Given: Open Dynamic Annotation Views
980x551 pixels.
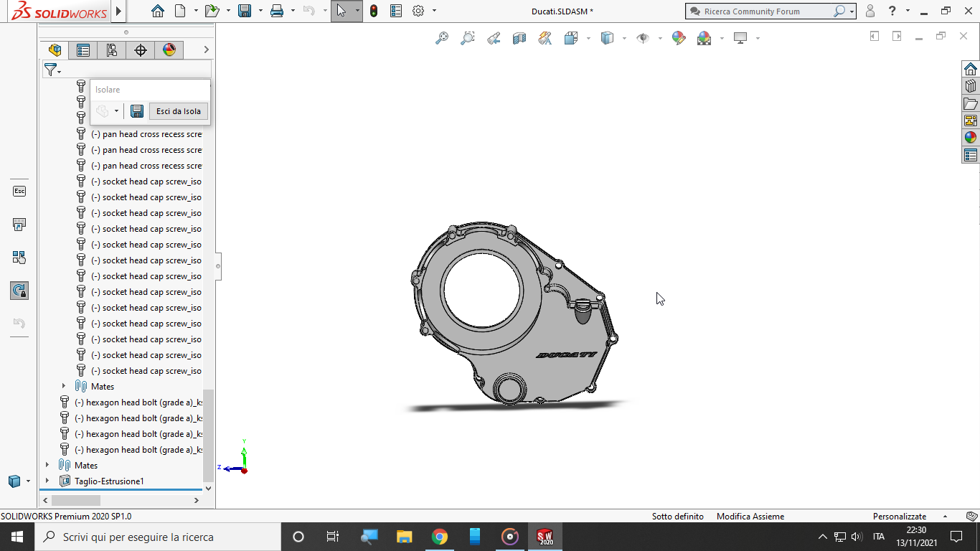Looking at the screenshot, I should click(x=545, y=38).
